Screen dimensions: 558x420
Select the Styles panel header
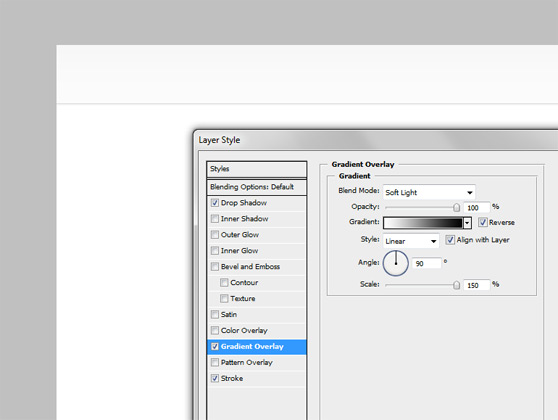[257, 169]
